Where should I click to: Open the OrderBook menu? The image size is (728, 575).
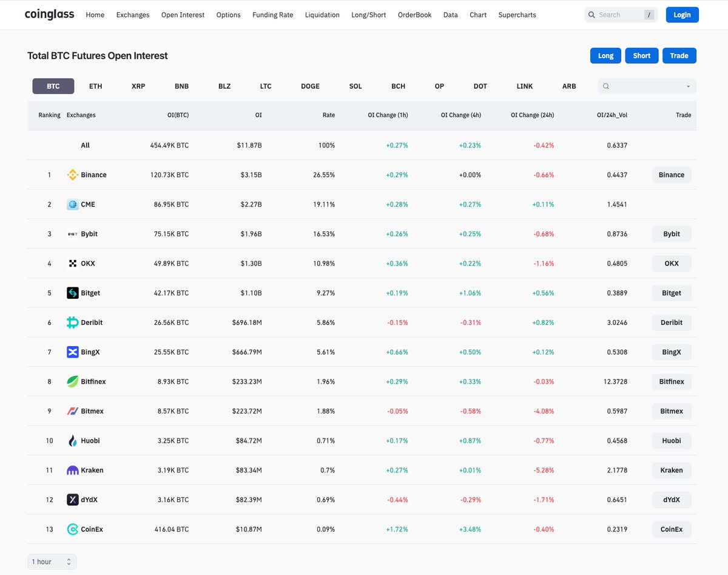point(415,15)
